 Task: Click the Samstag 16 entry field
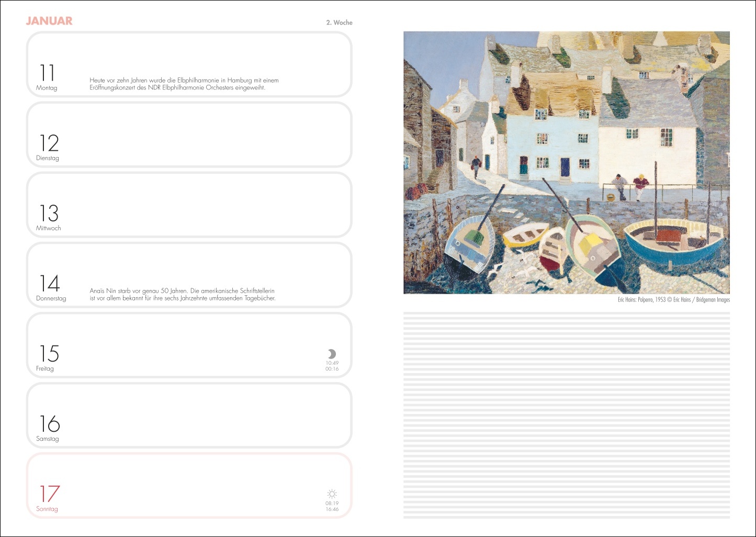pos(189,415)
